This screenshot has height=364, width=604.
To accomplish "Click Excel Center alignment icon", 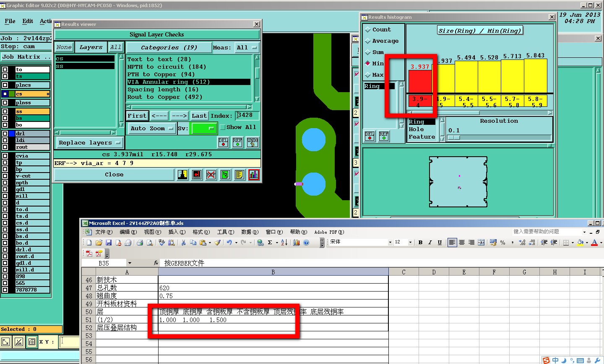I will click(462, 243).
